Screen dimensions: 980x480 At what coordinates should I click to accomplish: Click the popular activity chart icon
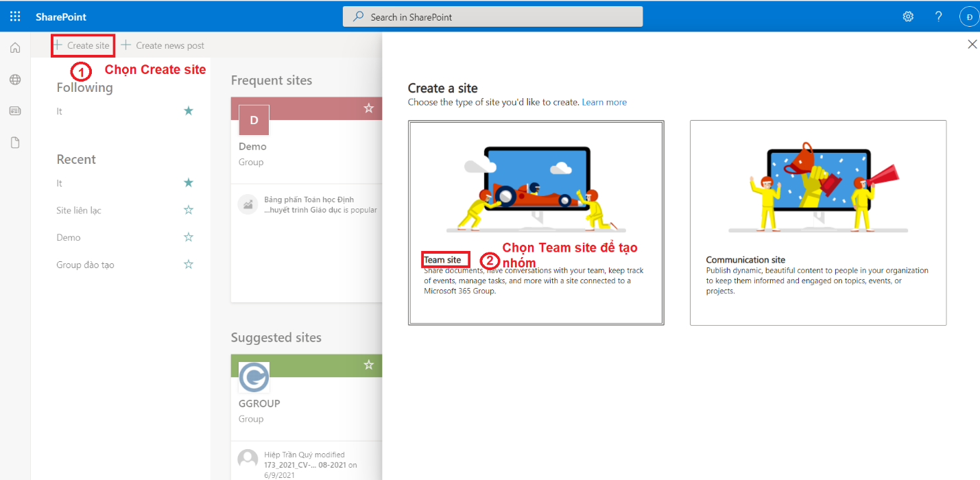tap(248, 204)
